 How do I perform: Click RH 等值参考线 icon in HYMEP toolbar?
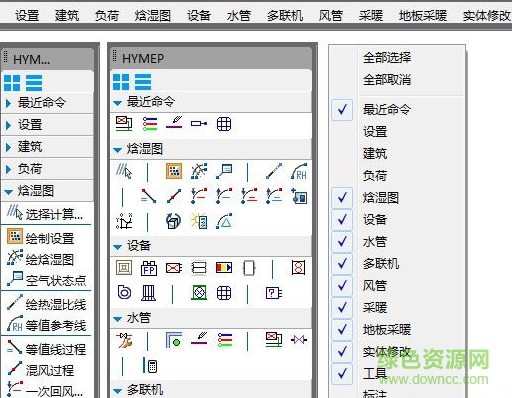point(299,171)
